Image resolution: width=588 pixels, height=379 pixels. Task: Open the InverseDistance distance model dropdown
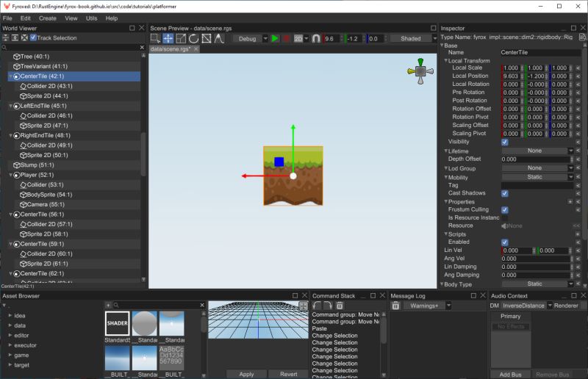(527, 306)
